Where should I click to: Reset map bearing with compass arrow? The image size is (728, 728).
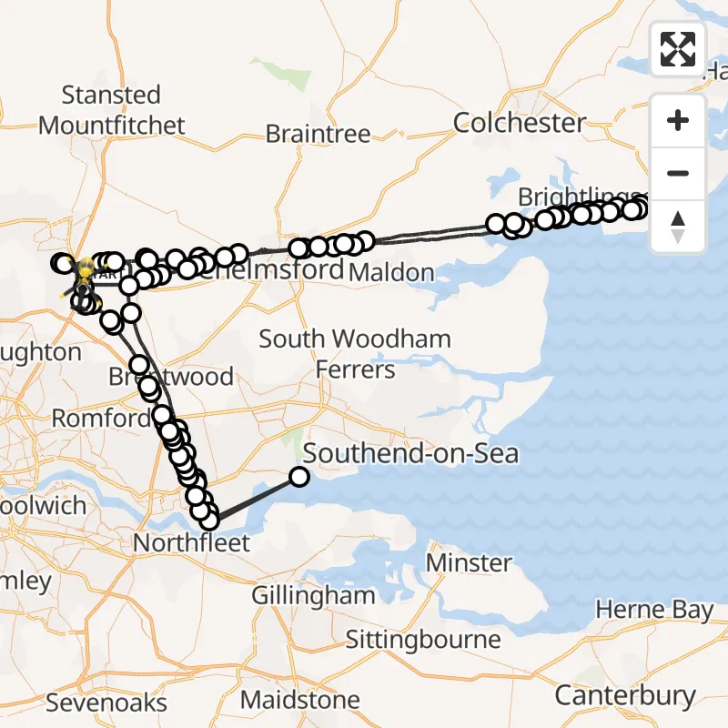[x=678, y=227]
